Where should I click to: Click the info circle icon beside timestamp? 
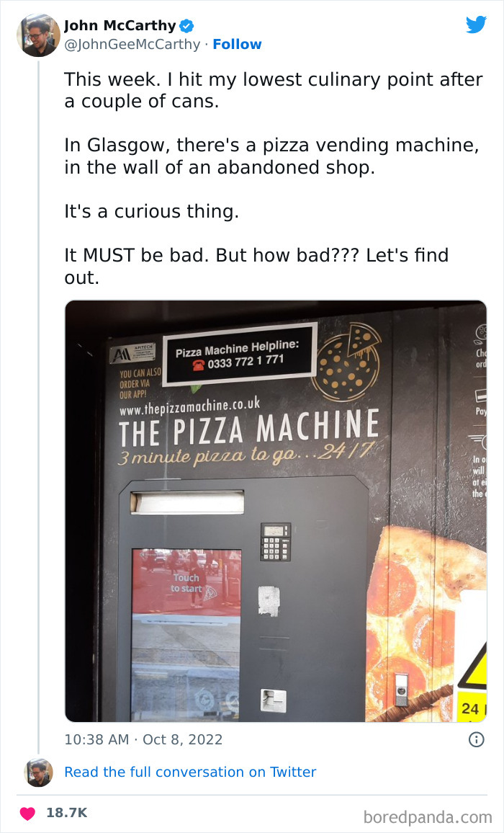click(x=477, y=739)
